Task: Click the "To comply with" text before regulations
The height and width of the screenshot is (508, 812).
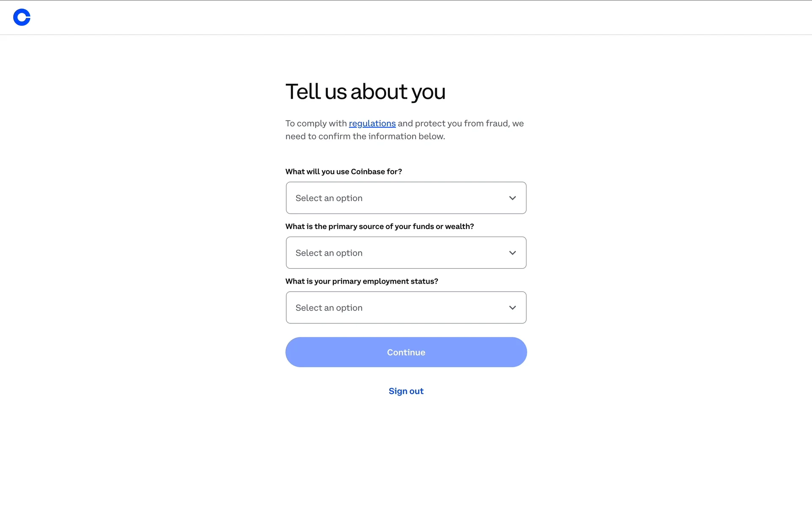Action: point(316,123)
